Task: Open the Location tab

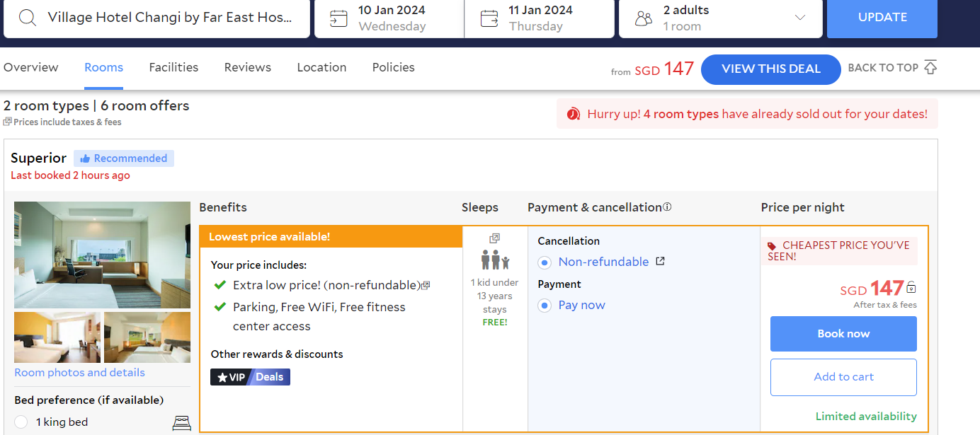Action: 321,68
